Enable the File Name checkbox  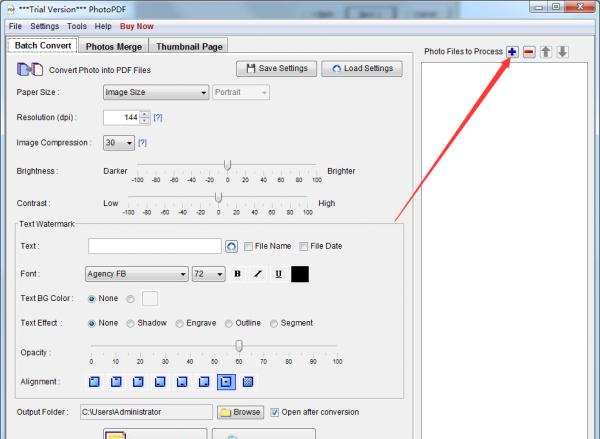[248, 246]
